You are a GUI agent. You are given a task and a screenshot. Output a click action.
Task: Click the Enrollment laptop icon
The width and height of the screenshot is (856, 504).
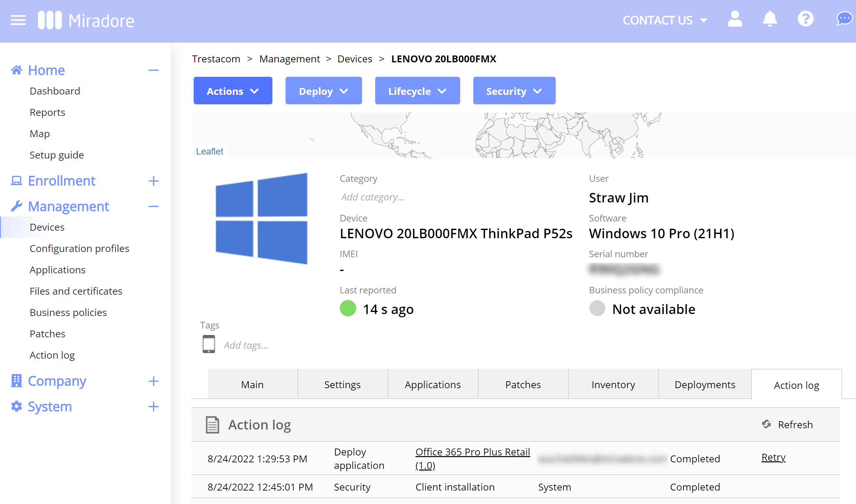pos(16,181)
